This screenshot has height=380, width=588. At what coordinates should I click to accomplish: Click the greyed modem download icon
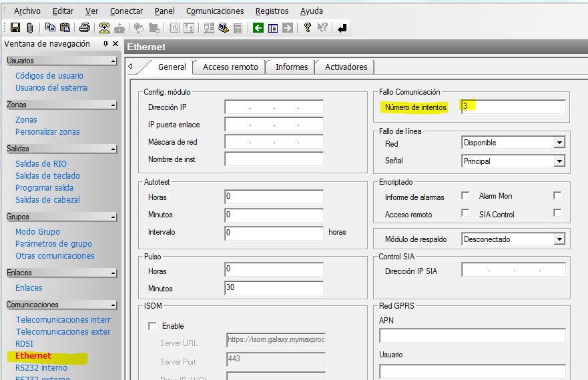tap(119, 28)
